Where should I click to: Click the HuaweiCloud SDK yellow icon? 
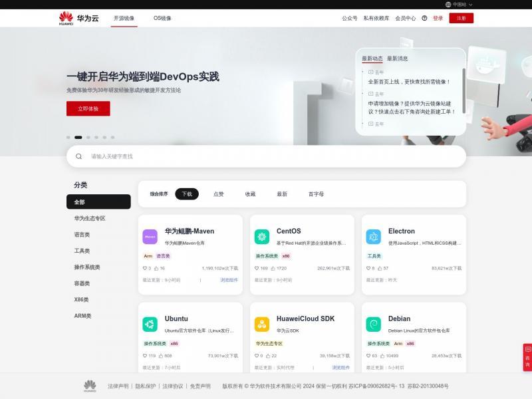click(262, 325)
